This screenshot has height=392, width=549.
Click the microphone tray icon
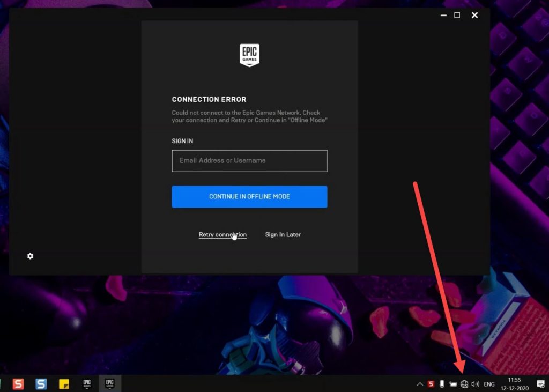tap(442, 384)
